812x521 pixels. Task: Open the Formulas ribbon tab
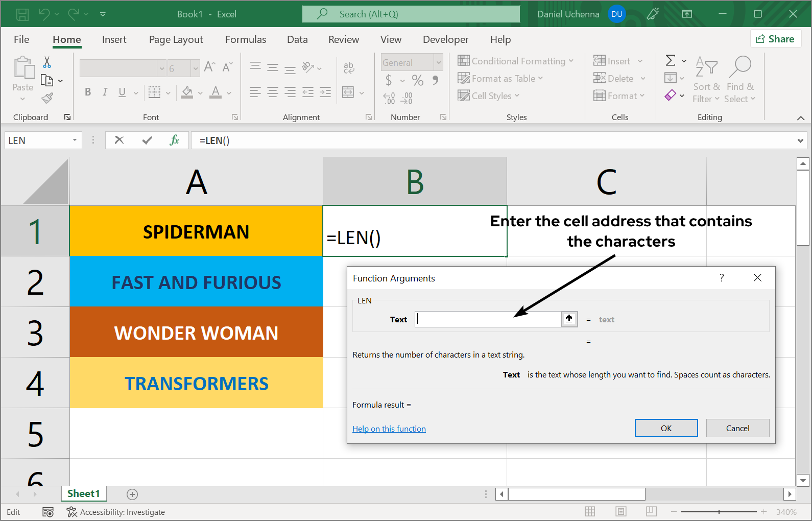[246, 39]
